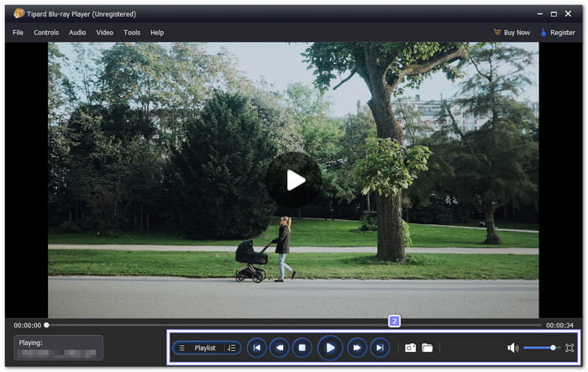Open the File menu
Screen dimensions: 588x372
[18, 33]
